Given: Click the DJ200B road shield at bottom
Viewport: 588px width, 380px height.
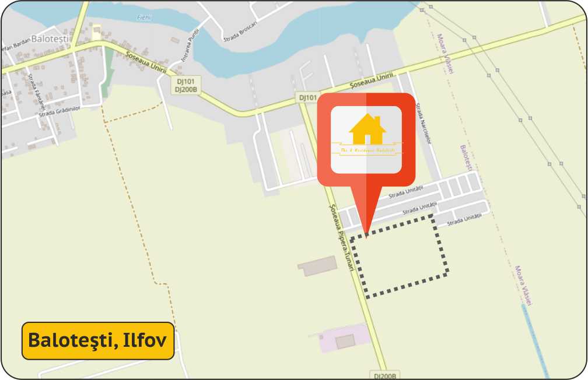Looking at the screenshot, I should (x=385, y=375).
